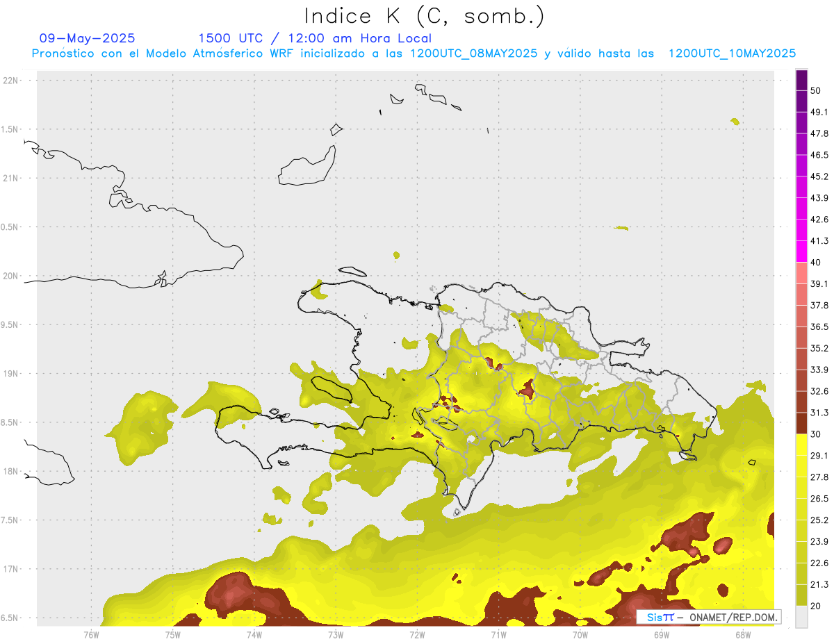Click the '76W' longitude label
The image size is (834, 644).
pyautogui.click(x=91, y=634)
